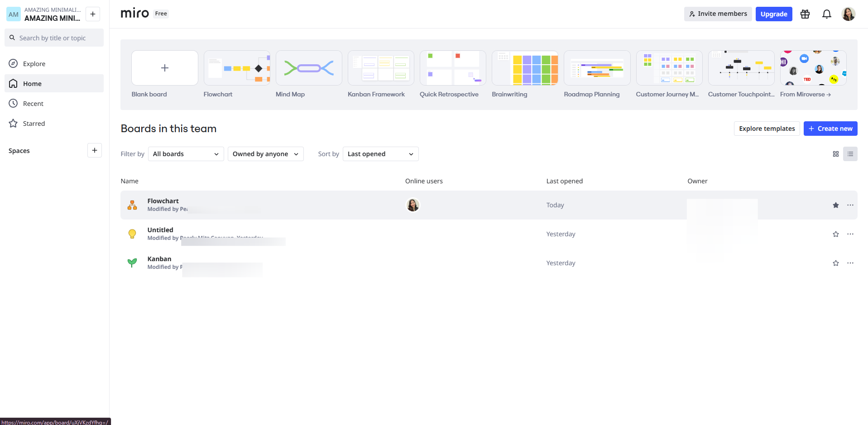This screenshot has width=868, height=425.
Task: Click the Spaces section label
Action: point(19,151)
